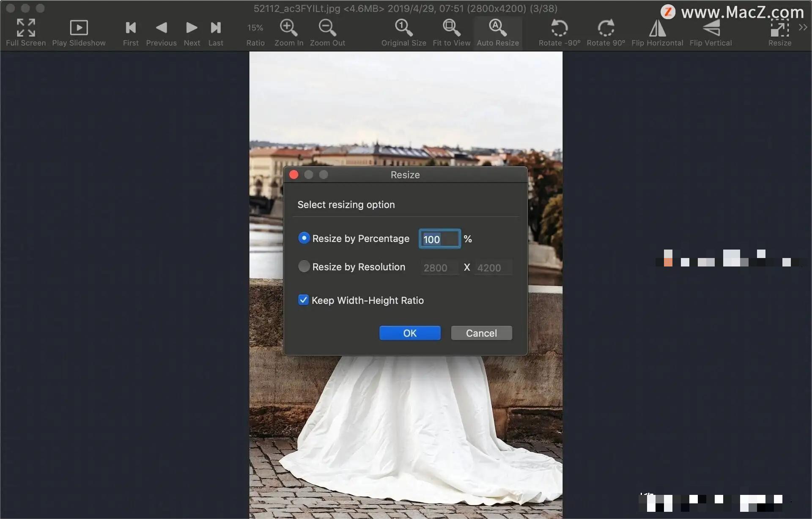The image size is (812, 519).
Task: Click the Zoom In magnifier
Action: (288, 28)
